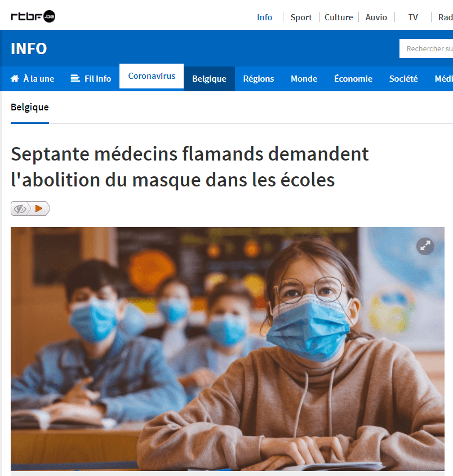Go to the Régions section
The height and width of the screenshot is (476, 453).
[x=259, y=79]
